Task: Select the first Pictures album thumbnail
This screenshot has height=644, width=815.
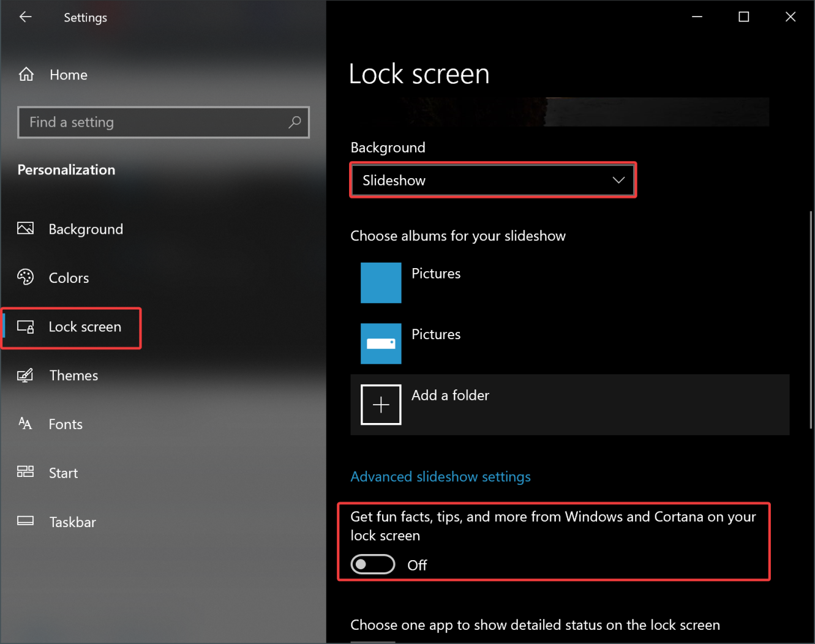Action: pos(381,283)
